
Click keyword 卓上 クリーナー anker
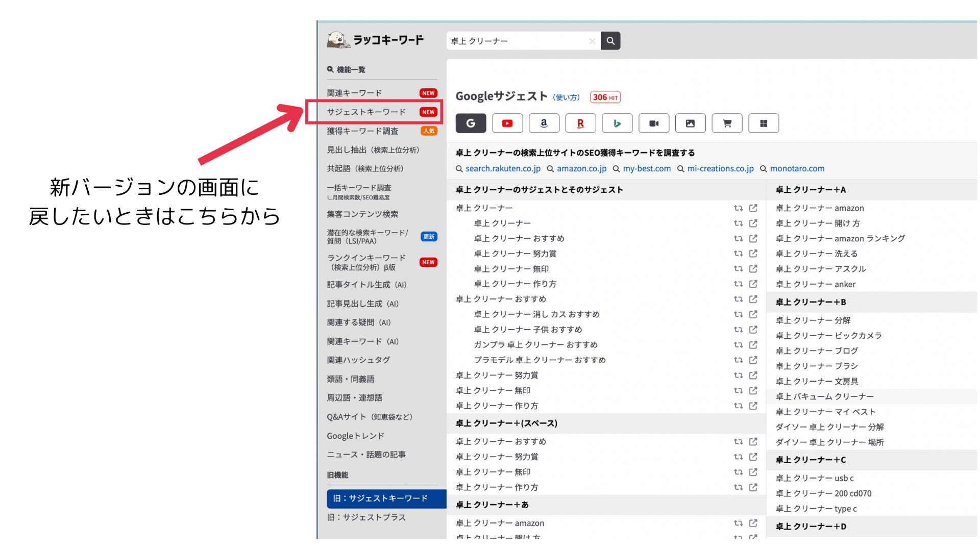[816, 284]
